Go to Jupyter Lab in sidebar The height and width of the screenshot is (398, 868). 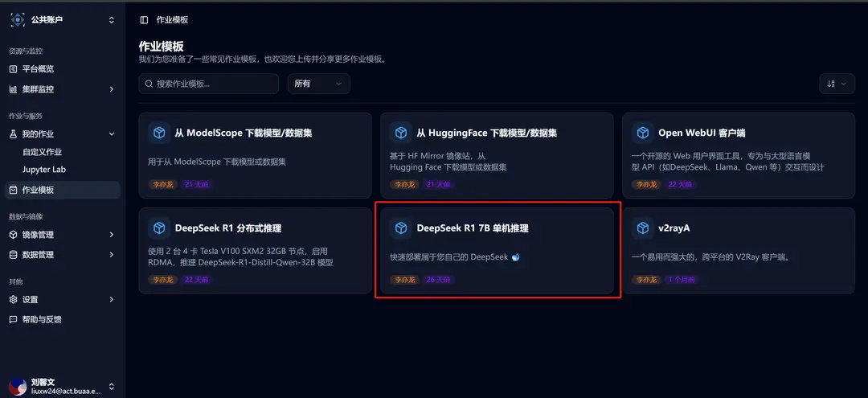click(x=44, y=170)
